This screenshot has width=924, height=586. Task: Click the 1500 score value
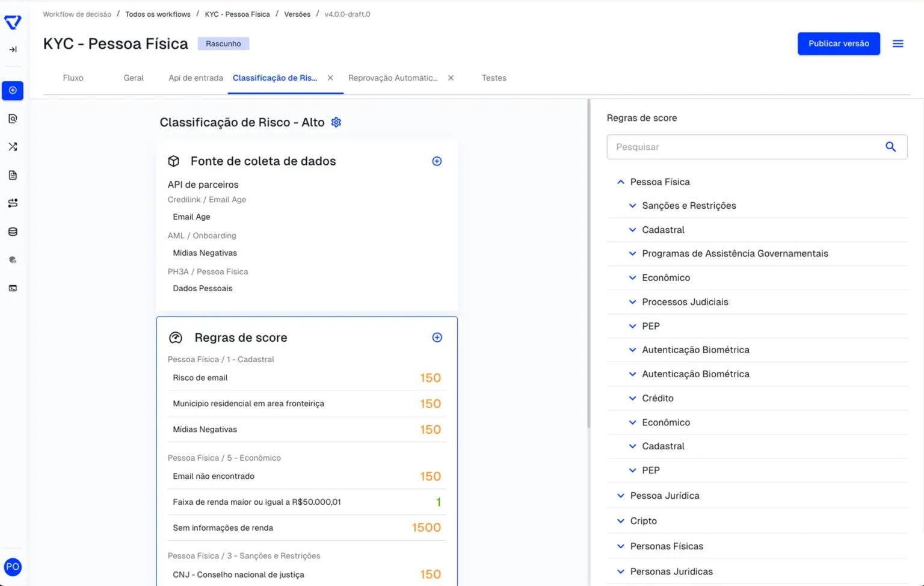427,528
